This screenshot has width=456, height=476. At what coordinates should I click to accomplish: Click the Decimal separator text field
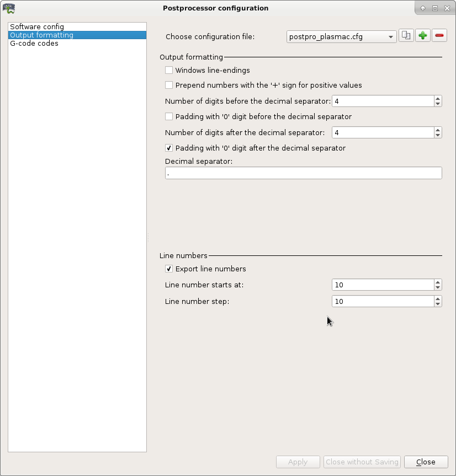coord(303,173)
